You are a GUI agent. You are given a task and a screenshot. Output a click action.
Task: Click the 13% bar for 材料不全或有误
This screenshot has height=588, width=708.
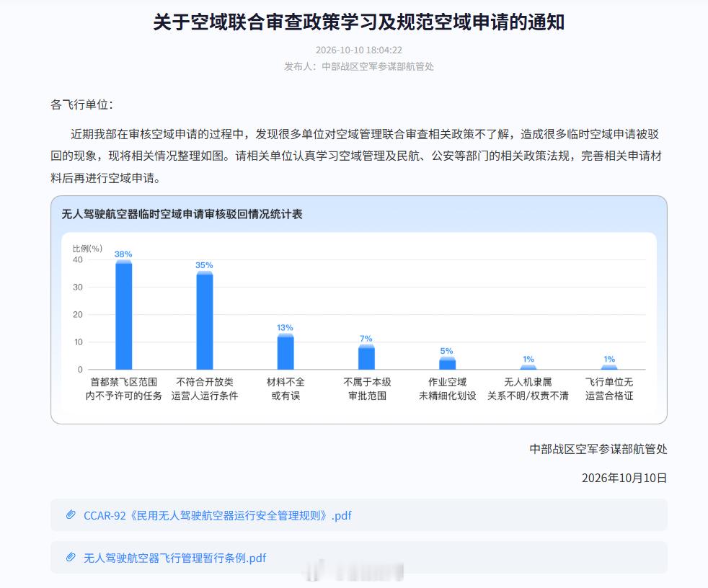286,352
